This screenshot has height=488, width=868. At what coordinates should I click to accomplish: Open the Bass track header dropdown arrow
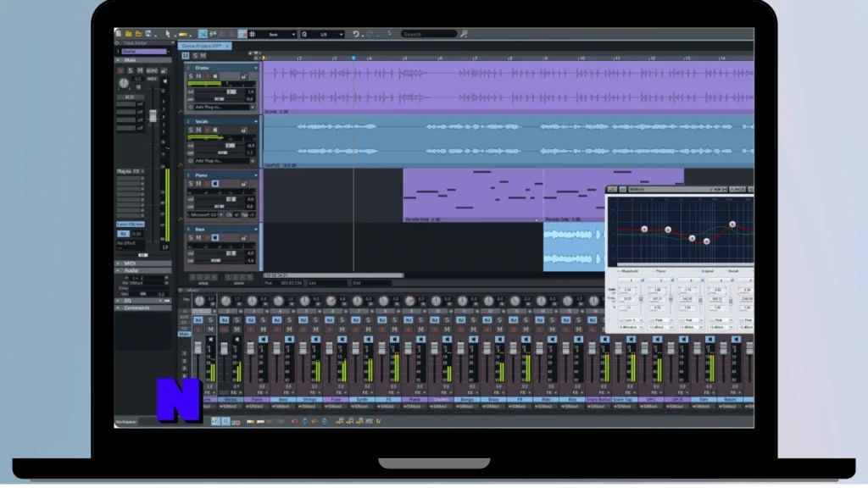tap(256, 229)
